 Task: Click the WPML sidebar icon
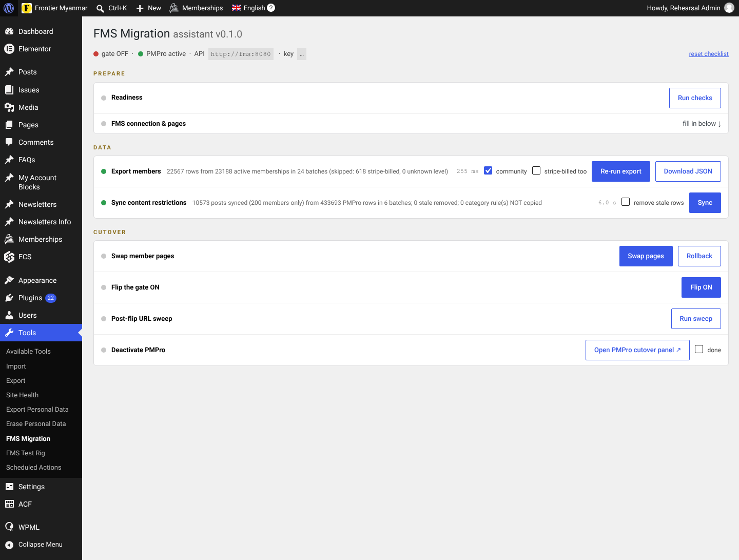coord(9,527)
